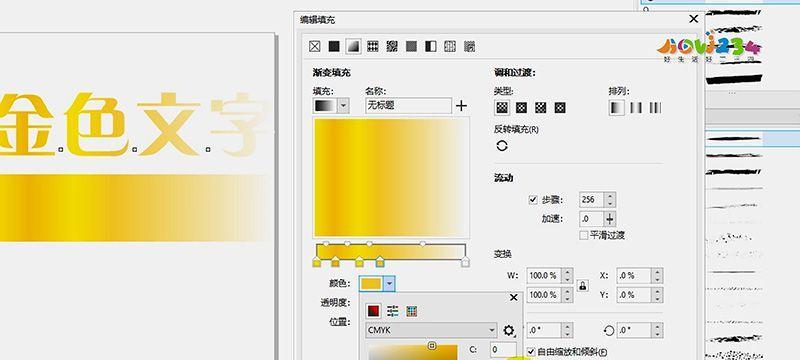800x360 pixels.
Task: Click the C cyan value field
Action: (503, 350)
